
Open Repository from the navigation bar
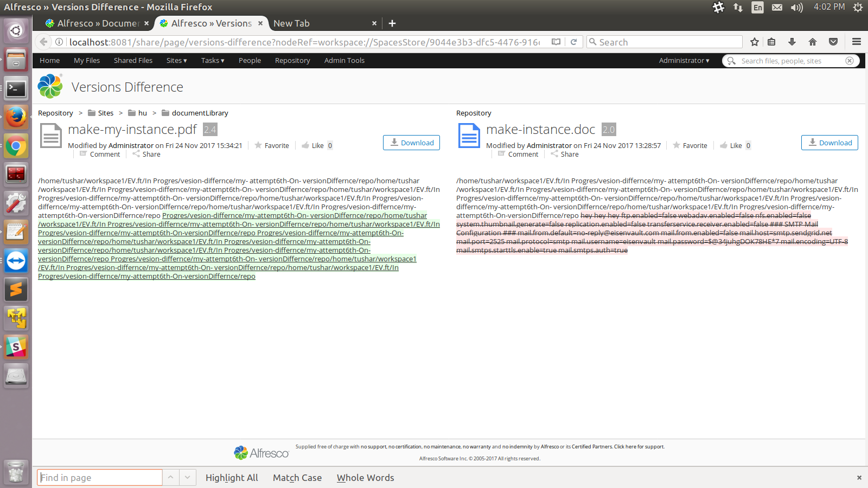click(292, 60)
